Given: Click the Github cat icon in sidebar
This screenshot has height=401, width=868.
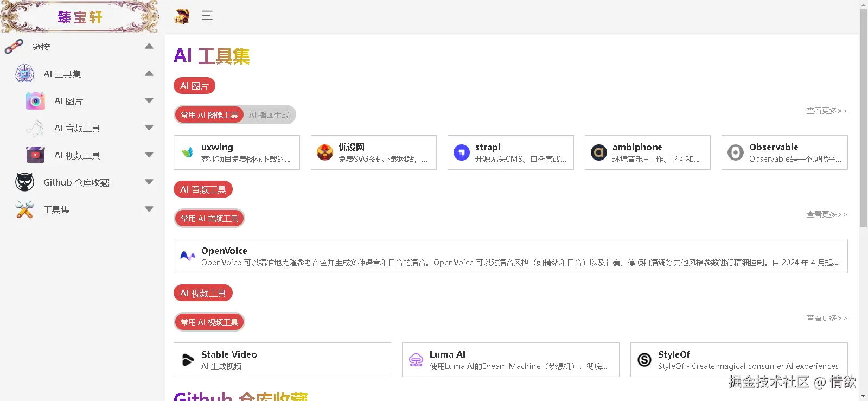Looking at the screenshot, I should 25,182.
